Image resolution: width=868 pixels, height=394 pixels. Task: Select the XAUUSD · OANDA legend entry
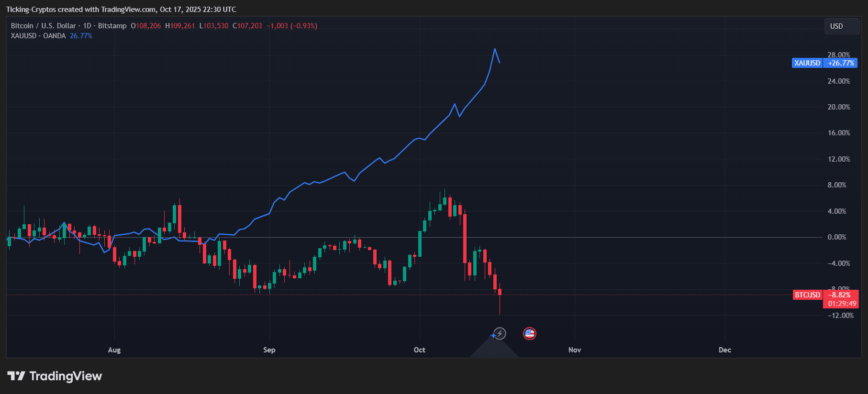tap(38, 36)
